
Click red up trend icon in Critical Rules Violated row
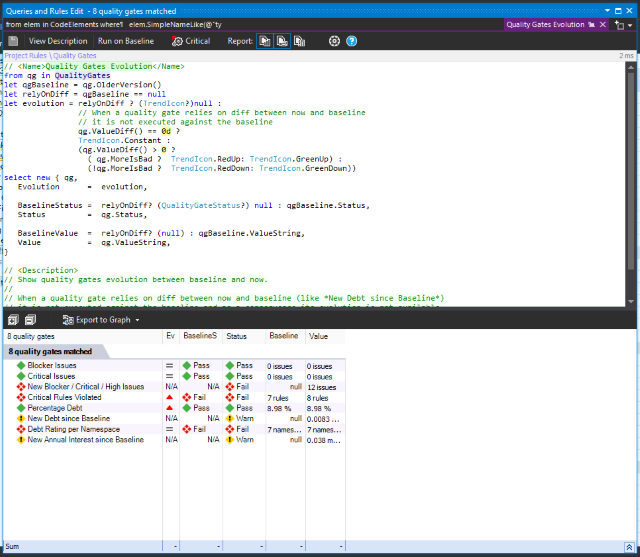[170, 397]
